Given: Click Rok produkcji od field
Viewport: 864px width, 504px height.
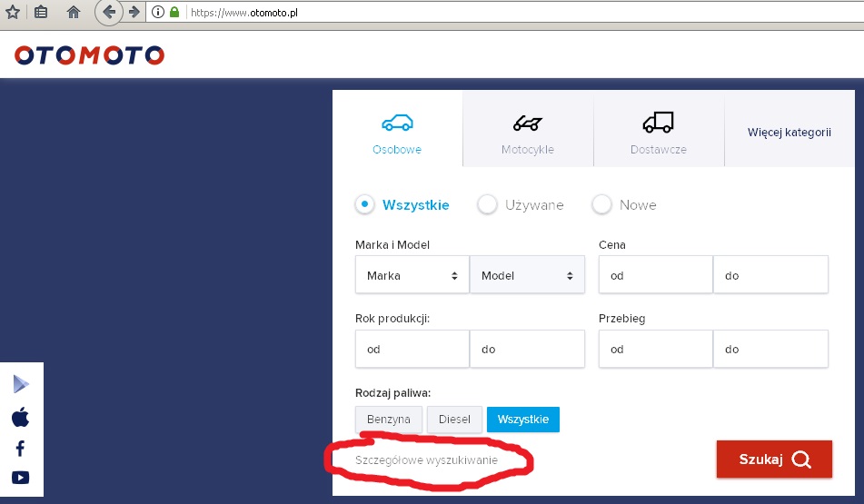Looking at the screenshot, I should (412, 349).
